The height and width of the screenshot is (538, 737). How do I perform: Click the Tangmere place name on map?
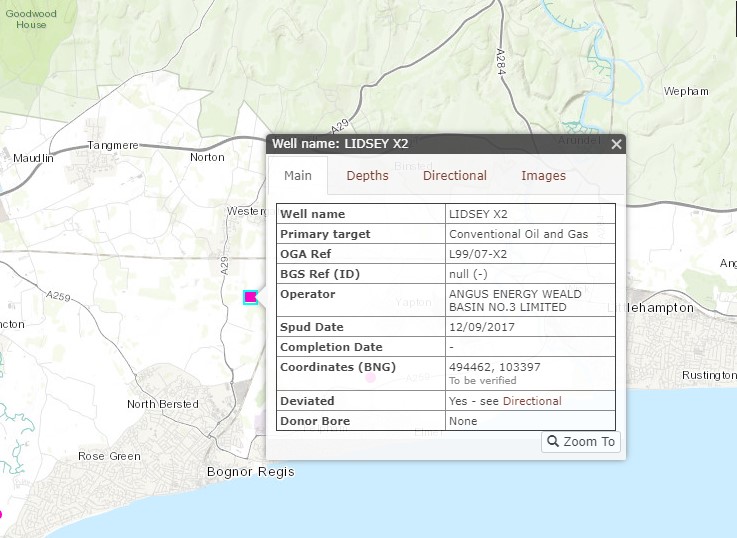[113, 145]
